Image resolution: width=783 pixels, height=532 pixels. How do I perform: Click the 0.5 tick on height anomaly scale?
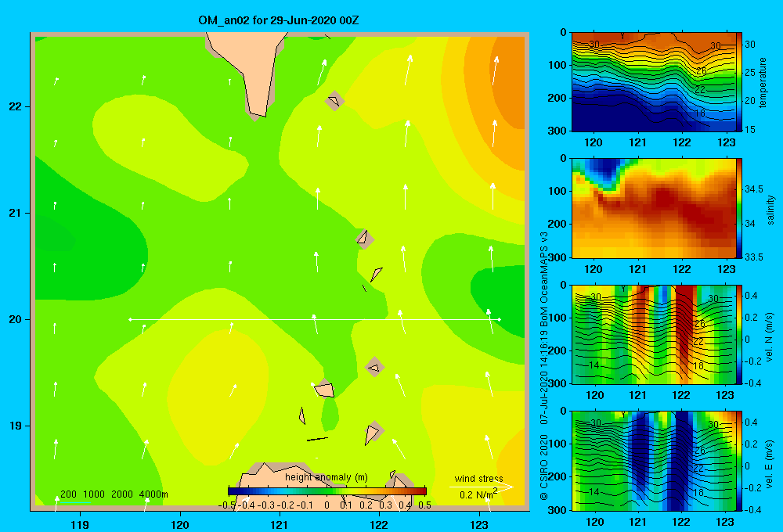[424, 505]
